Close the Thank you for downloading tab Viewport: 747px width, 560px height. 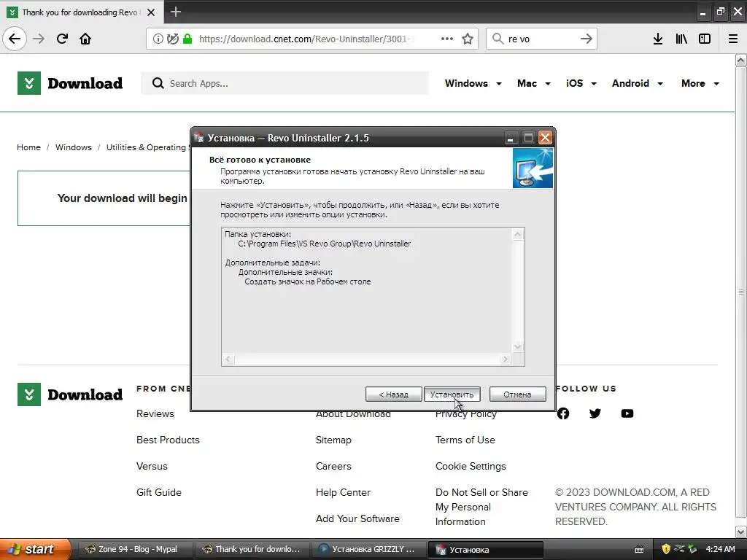[x=151, y=12]
